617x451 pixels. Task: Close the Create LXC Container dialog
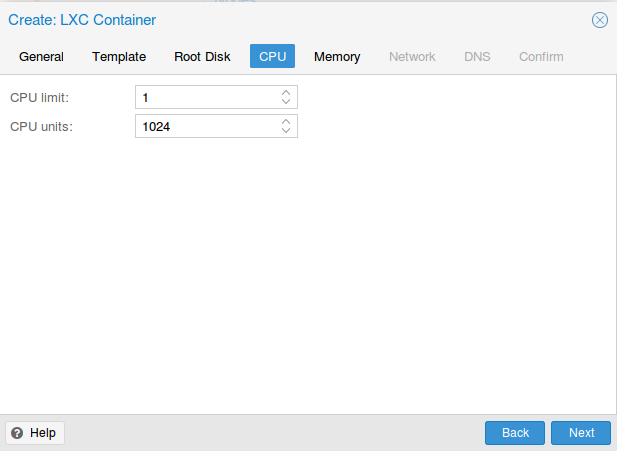pos(600,20)
